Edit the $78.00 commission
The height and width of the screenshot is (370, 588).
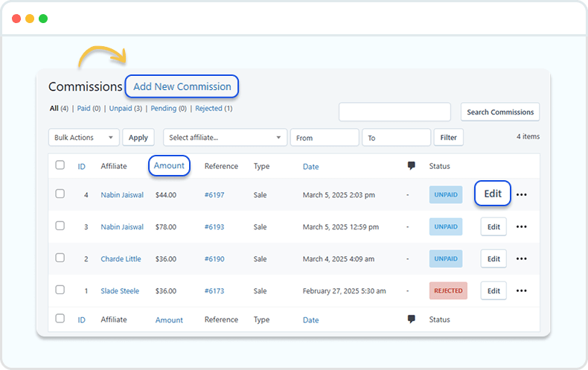click(493, 226)
